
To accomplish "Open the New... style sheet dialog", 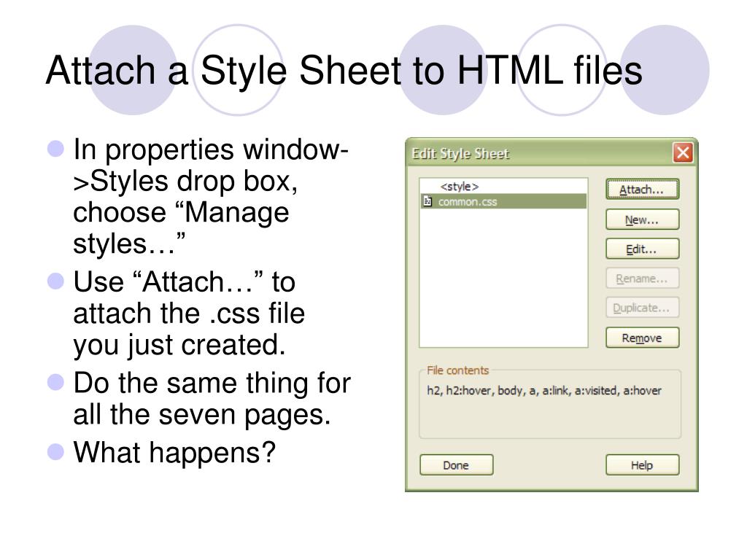I will 642,219.
